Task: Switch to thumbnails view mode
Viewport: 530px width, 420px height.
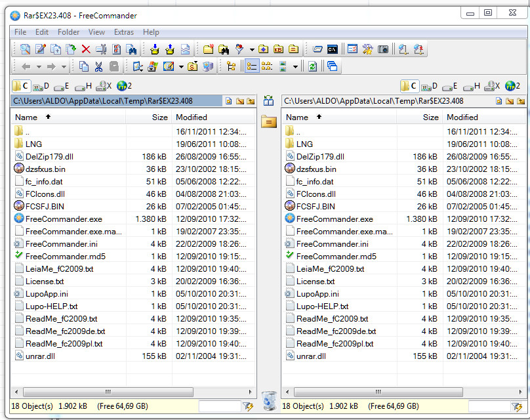Action: [x=283, y=67]
